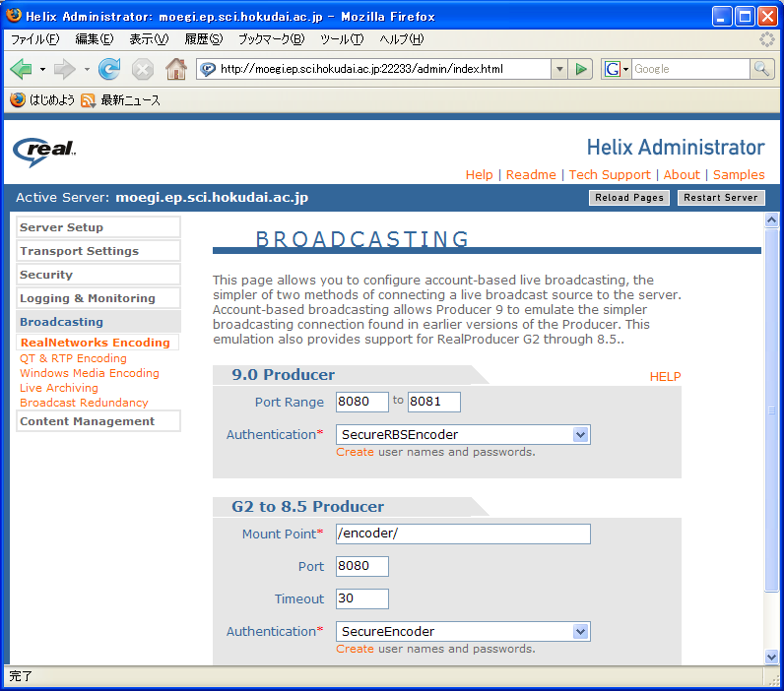The image size is (784, 691).
Task: Expand the address bar URL history dropdown
Action: pyautogui.click(x=560, y=69)
